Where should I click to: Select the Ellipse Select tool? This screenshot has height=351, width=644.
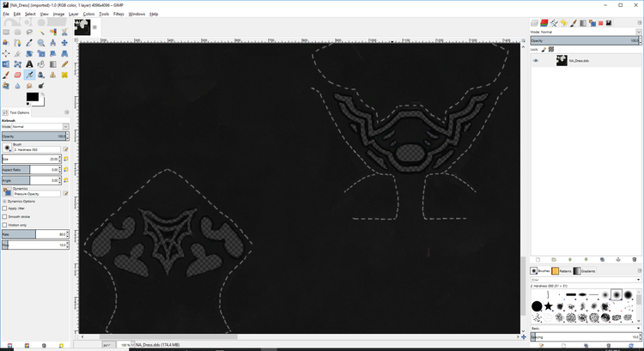pyautogui.click(x=18, y=32)
